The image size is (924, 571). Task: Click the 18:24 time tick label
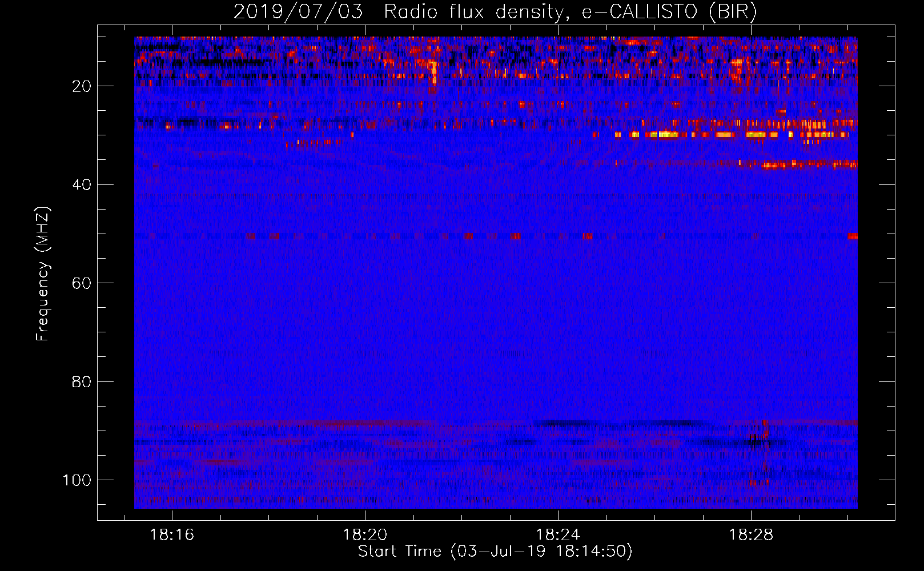[x=558, y=534]
